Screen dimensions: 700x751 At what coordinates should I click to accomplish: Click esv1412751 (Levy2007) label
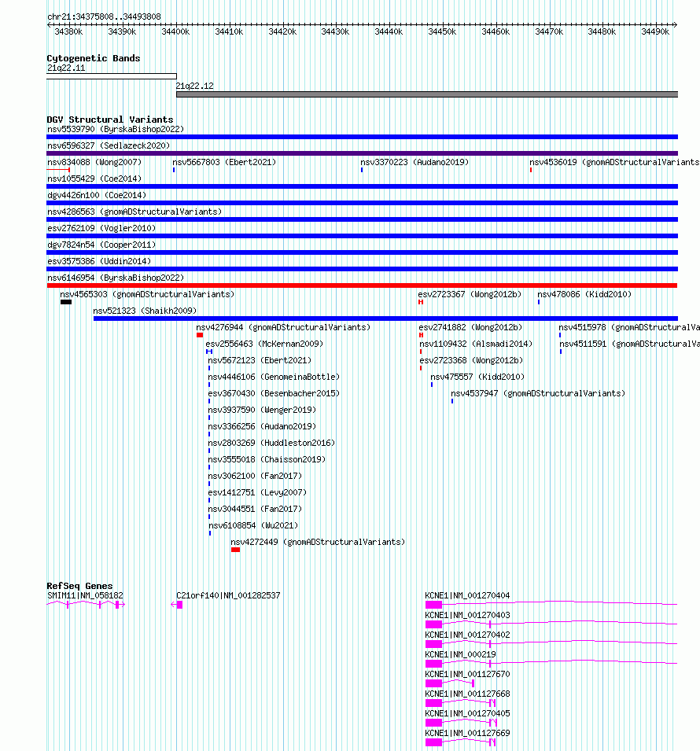click(x=257, y=493)
